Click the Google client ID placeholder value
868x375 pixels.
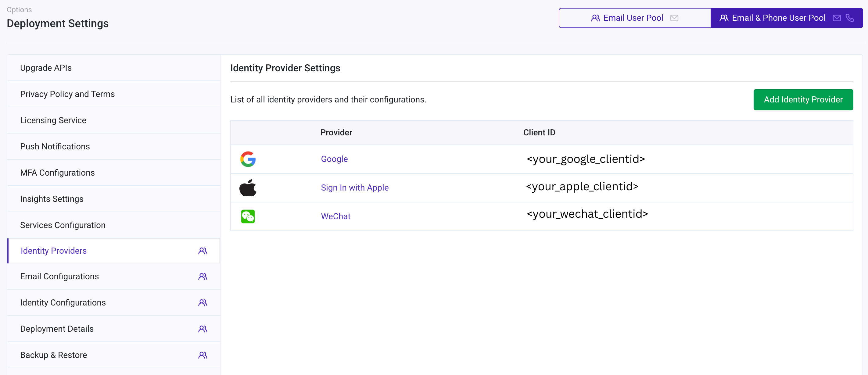(586, 159)
